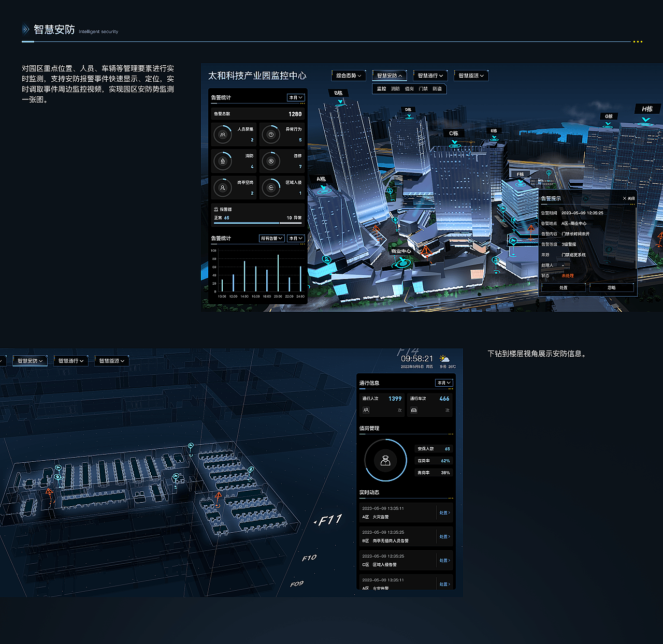The height and width of the screenshot is (644, 663).
Task: Open the 综合态势 dropdown menu
Action: click(349, 76)
